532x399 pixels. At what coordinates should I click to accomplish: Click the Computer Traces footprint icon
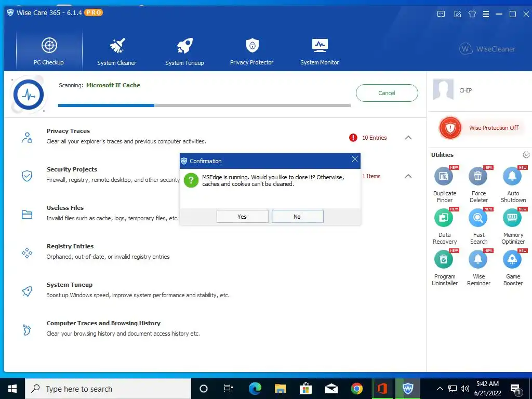[27, 329]
